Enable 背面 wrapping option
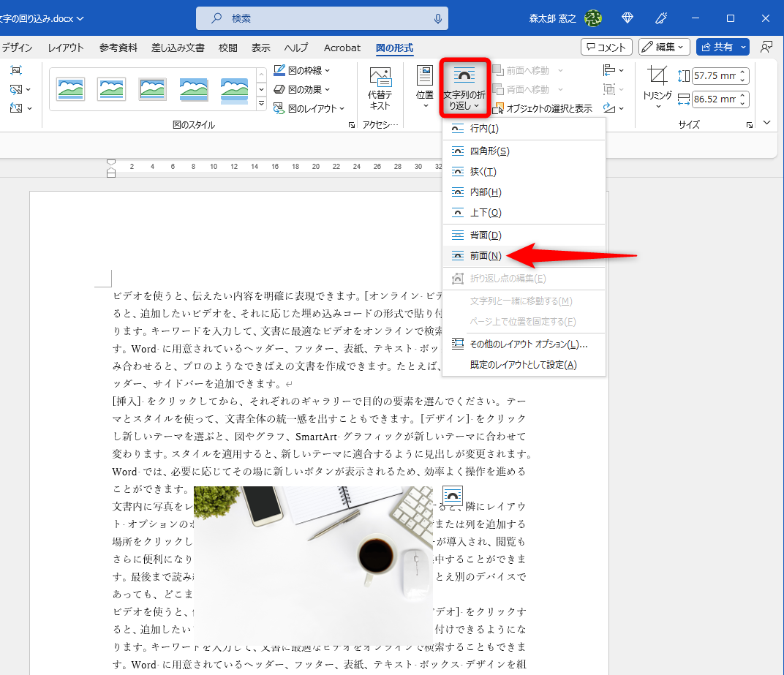 pos(483,235)
